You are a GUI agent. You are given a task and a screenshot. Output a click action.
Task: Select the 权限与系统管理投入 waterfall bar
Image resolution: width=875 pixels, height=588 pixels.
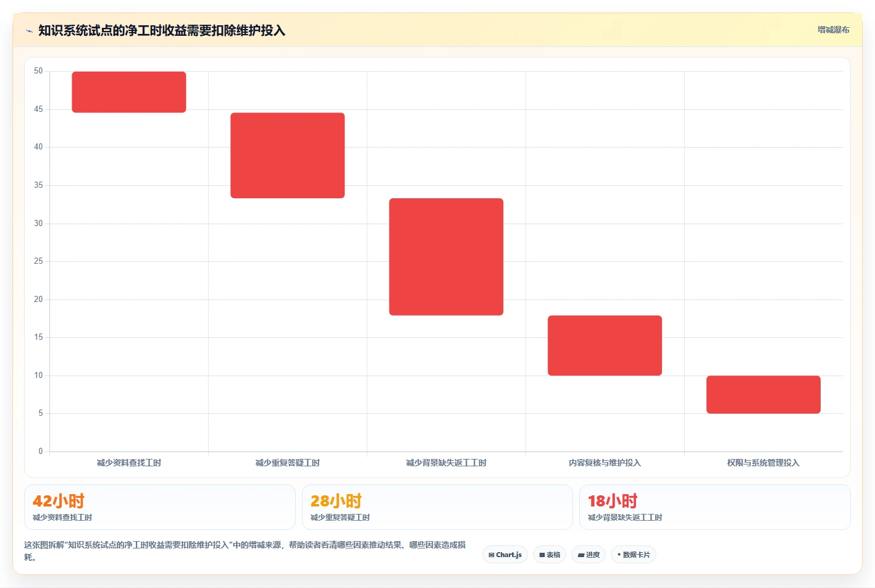764,395
